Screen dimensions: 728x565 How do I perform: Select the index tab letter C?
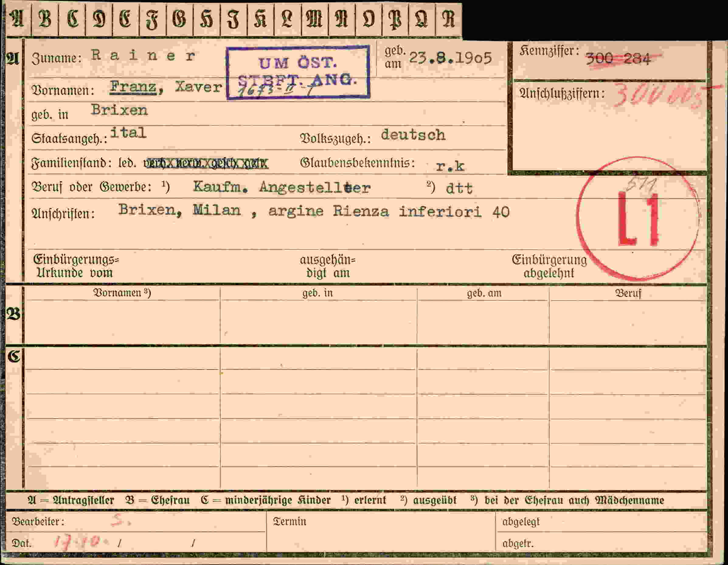click(72, 19)
